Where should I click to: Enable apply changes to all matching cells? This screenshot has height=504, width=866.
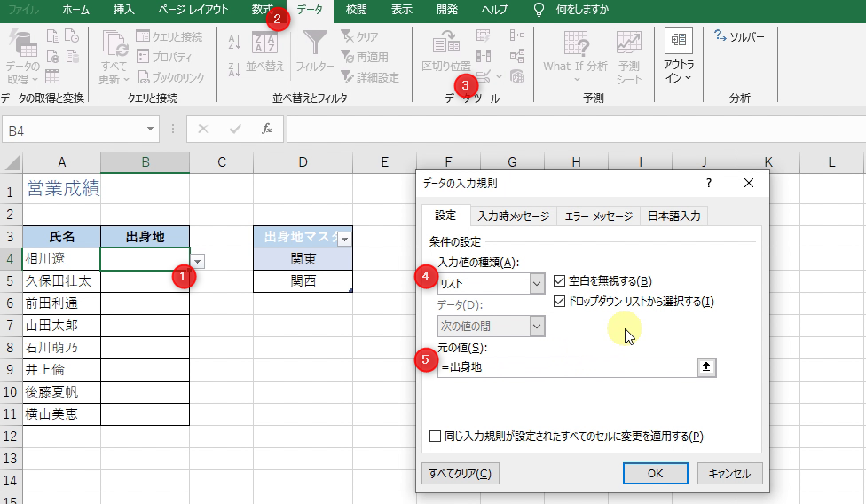435,437
